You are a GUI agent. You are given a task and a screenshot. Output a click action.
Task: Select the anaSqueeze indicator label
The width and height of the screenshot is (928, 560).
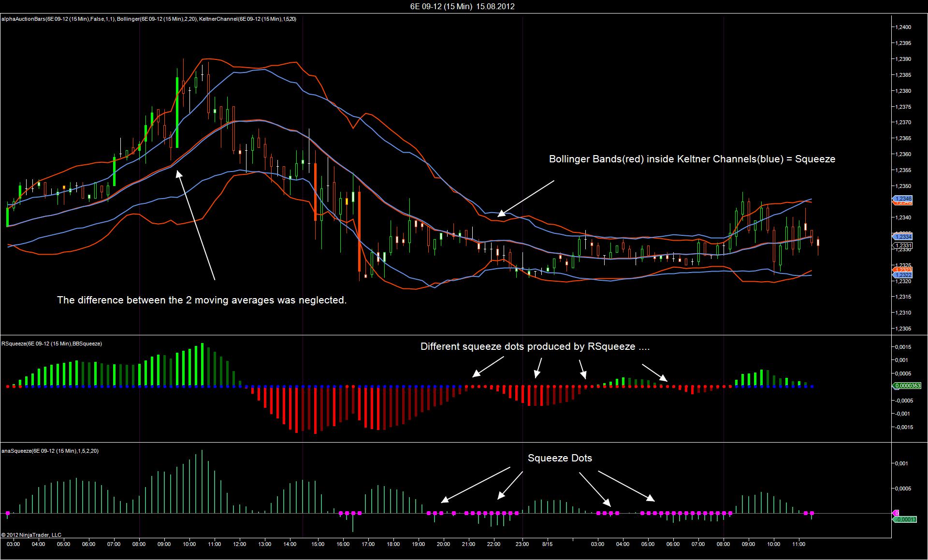coord(50,451)
